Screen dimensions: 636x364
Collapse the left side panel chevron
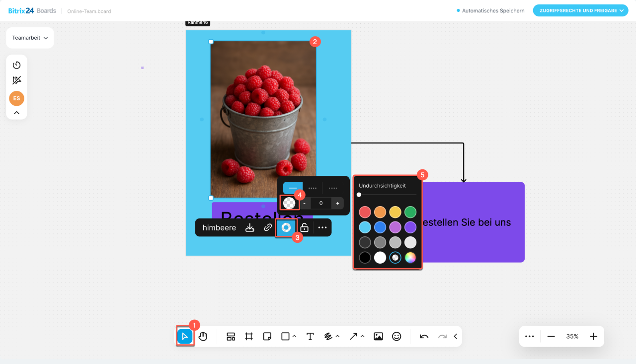coord(16,113)
